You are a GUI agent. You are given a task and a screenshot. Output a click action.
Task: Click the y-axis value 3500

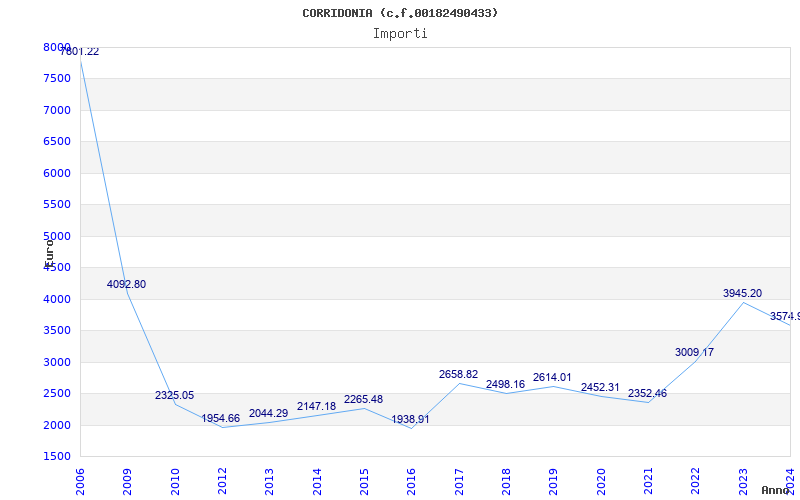click(x=57, y=331)
